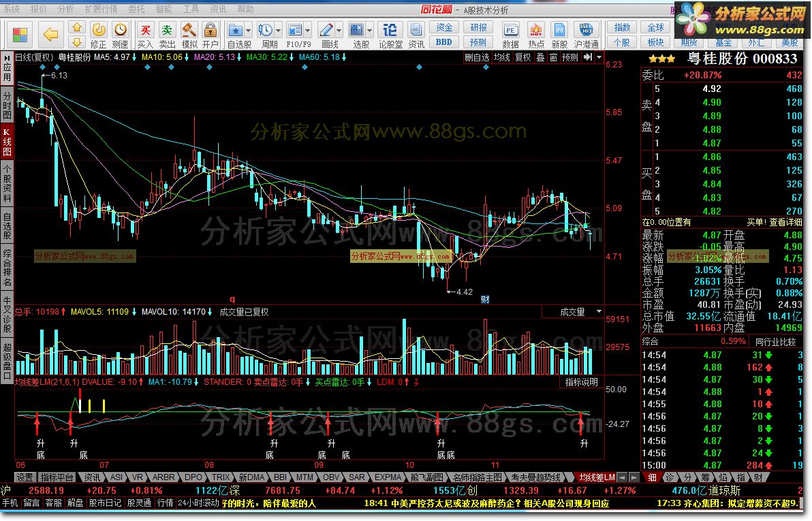Toggle 均线 moving averages on chart

coord(501,57)
